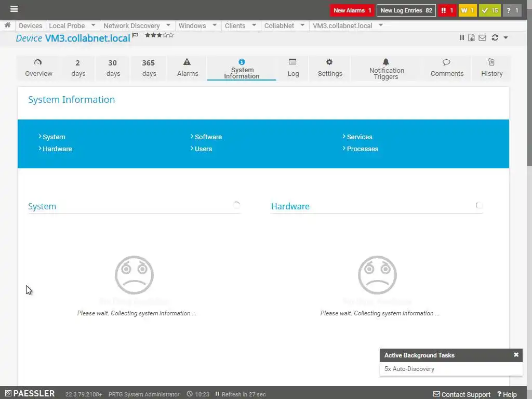Go to the home icon in breadcrumb
The width and height of the screenshot is (532, 399).
(7, 25)
